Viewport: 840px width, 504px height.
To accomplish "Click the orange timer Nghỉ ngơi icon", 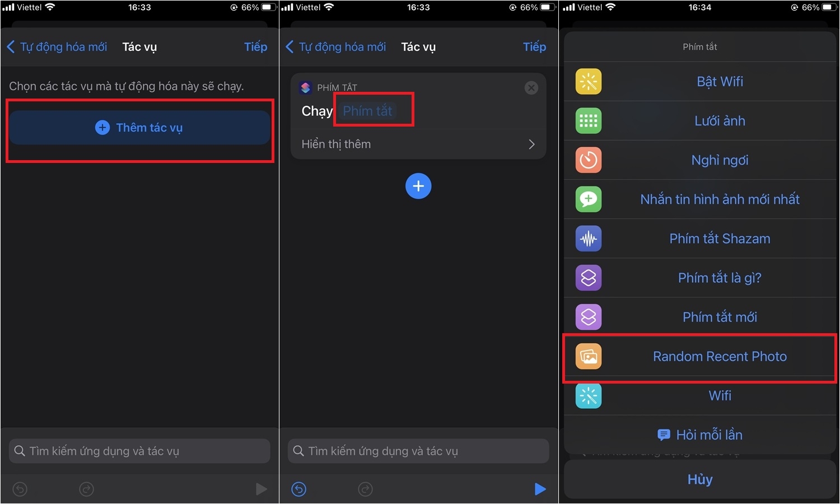I will 589,160.
